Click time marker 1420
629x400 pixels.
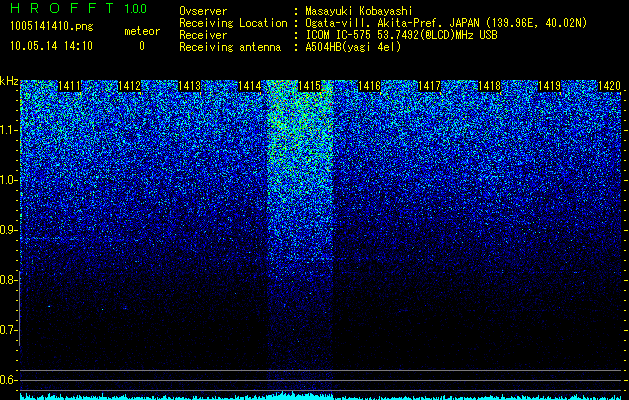click(x=609, y=86)
